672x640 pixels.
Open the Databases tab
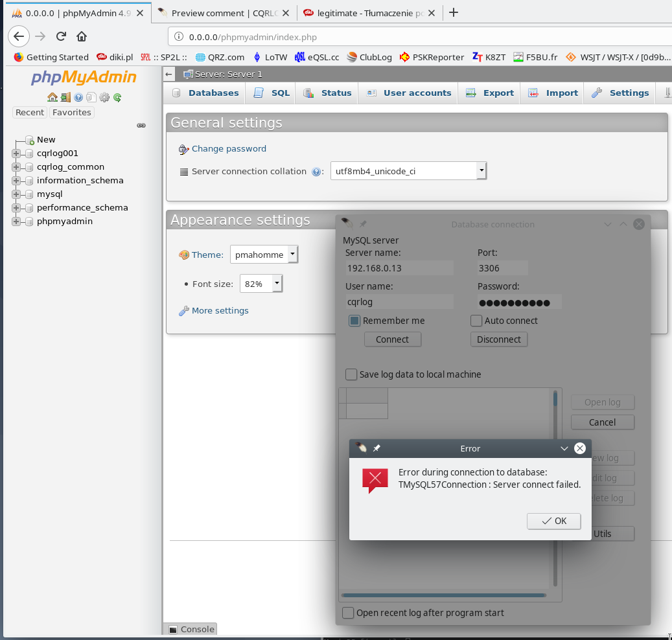(205, 93)
